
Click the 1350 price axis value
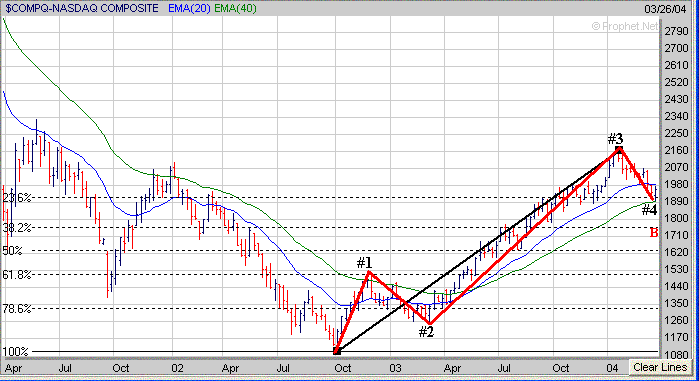point(676,303)
